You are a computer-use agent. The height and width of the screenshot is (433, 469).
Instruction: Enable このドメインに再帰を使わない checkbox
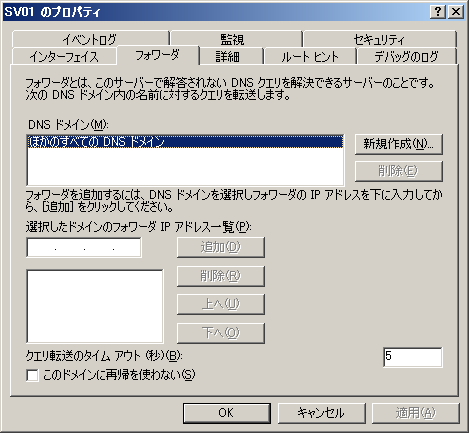coord(32,375)
